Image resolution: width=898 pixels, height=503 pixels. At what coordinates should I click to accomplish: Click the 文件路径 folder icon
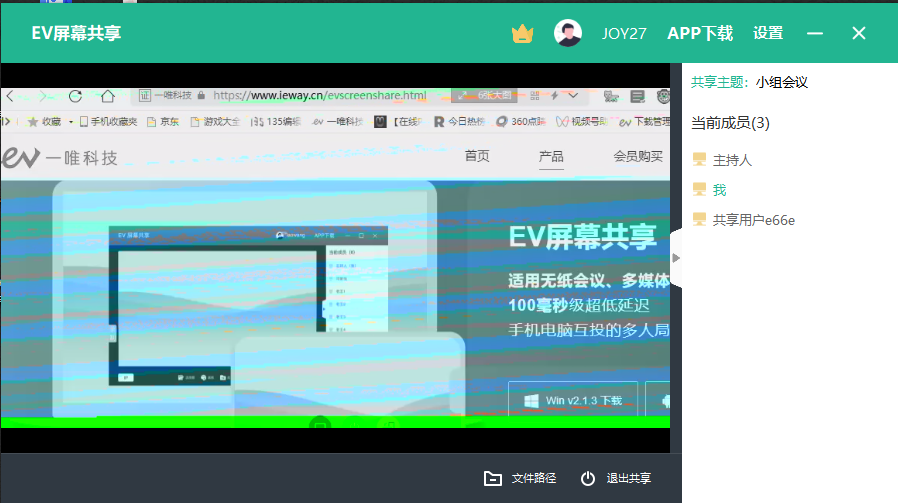pyautogui.click(x=492, y=478)
